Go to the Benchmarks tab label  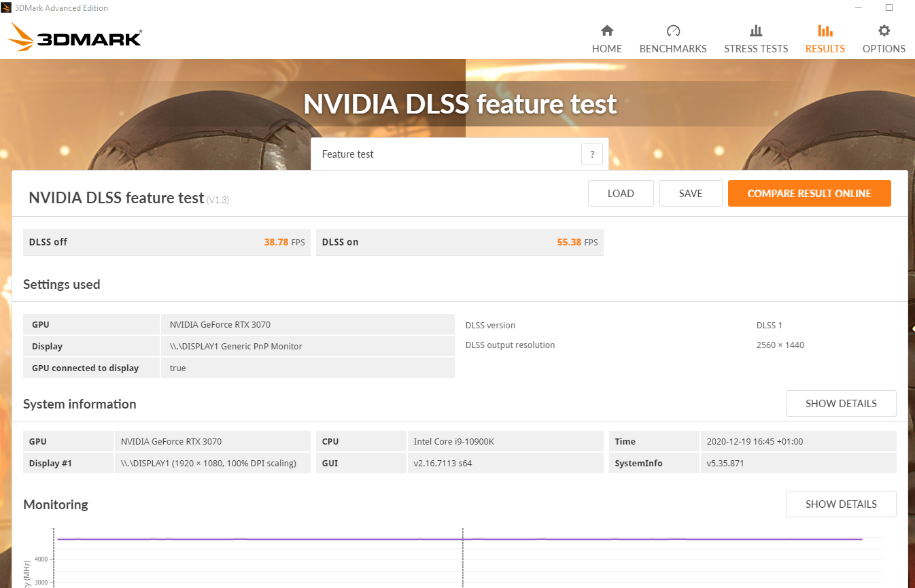click(673, 49)
